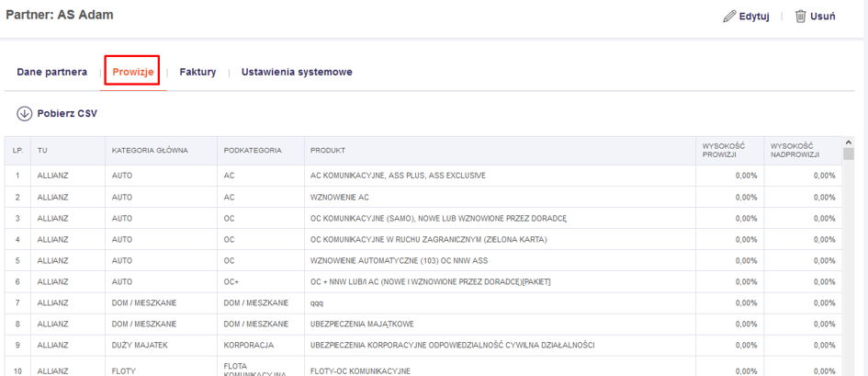Click the TU column header
The image size is (868, 376).
[x=43, y=151]
